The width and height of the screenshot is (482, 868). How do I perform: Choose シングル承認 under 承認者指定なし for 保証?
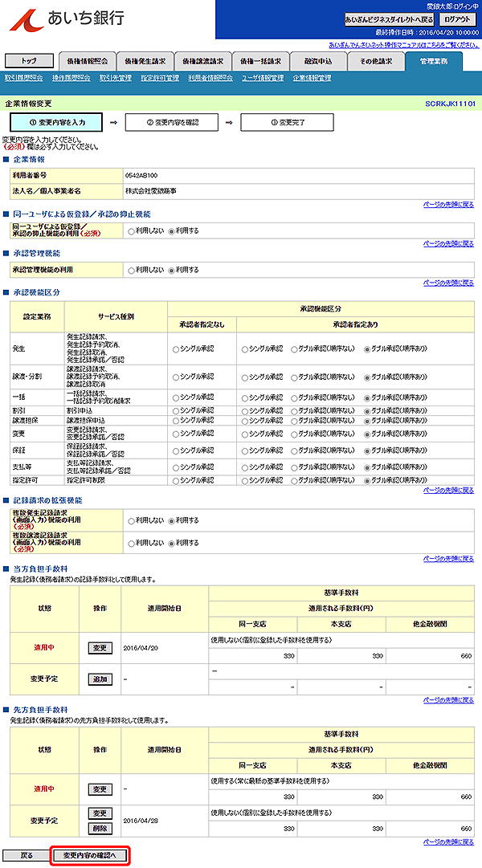click(176, 450)
